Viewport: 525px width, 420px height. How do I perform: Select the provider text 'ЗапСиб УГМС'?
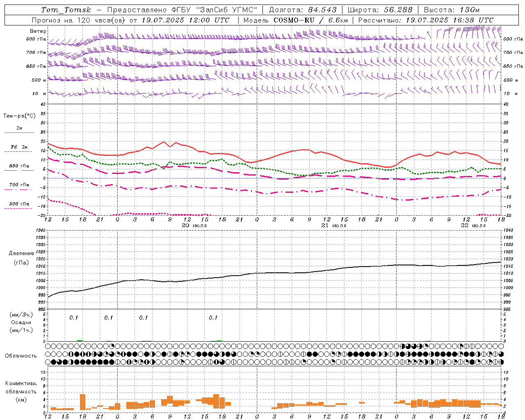(x=227, y=10)
